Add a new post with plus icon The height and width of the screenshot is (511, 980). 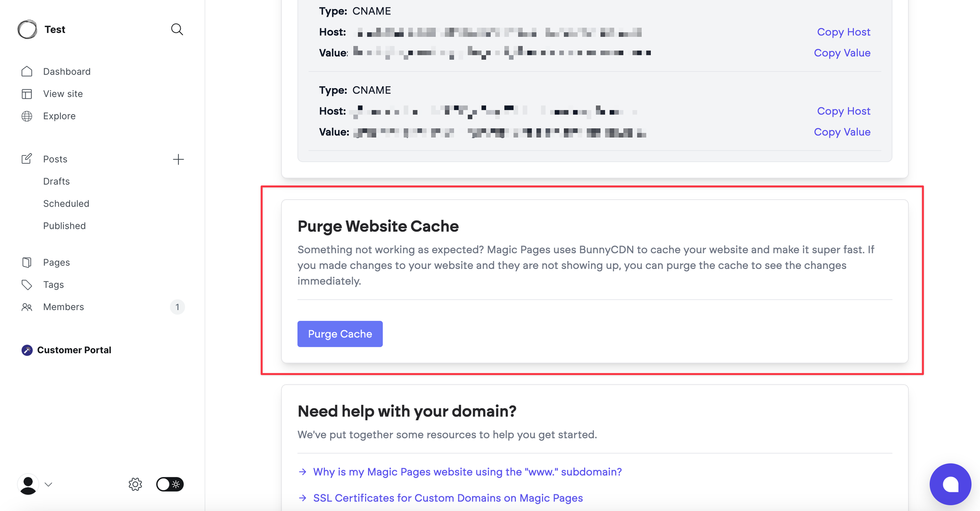pyautogui.click(x=178, y=159)
